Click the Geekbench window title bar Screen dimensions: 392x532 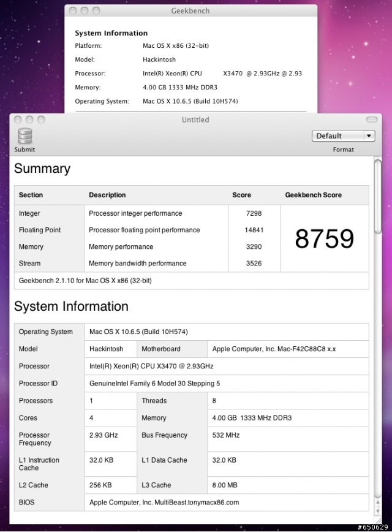[190, 10]
